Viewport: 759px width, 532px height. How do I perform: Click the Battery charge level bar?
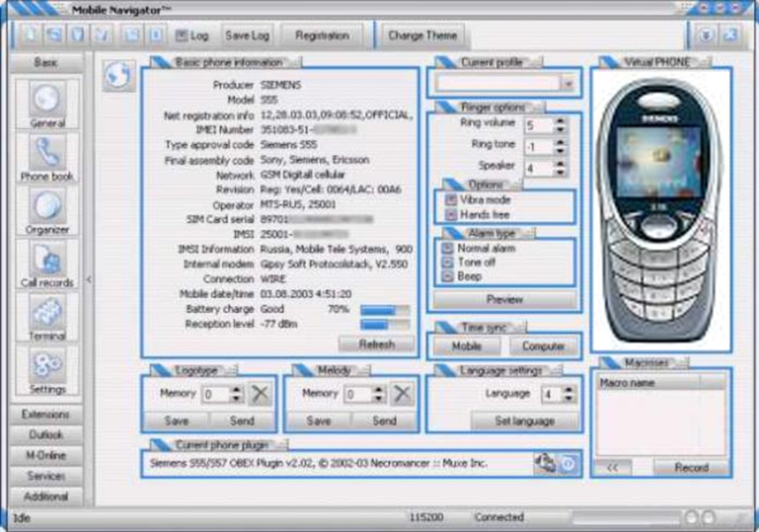[x=385, y=310]
